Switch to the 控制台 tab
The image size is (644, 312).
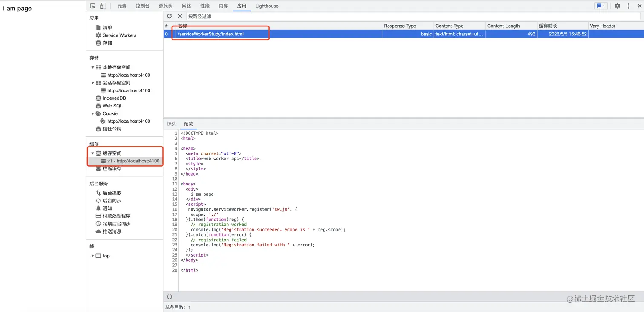143,6
